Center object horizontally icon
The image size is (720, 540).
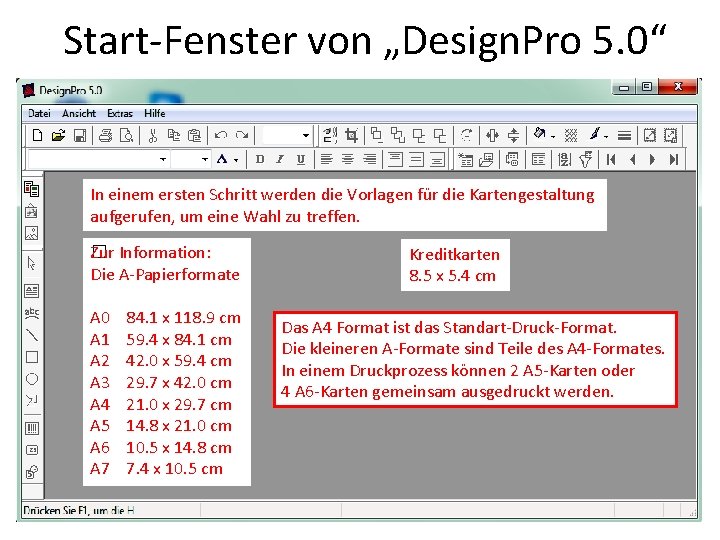pos(492,135)
